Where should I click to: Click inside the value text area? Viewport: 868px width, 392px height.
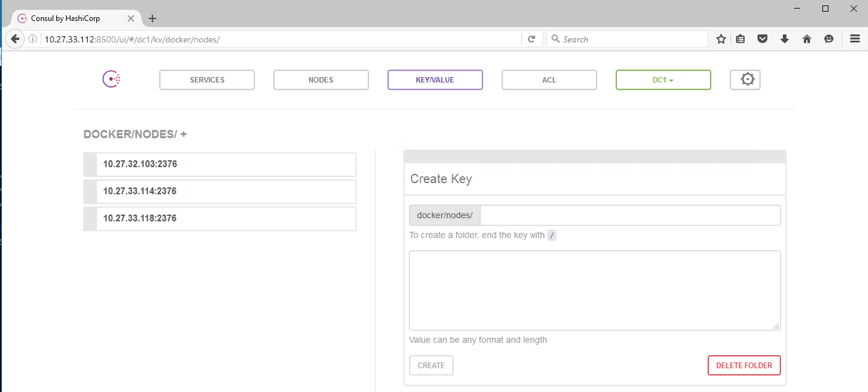(x=594, y=290)
